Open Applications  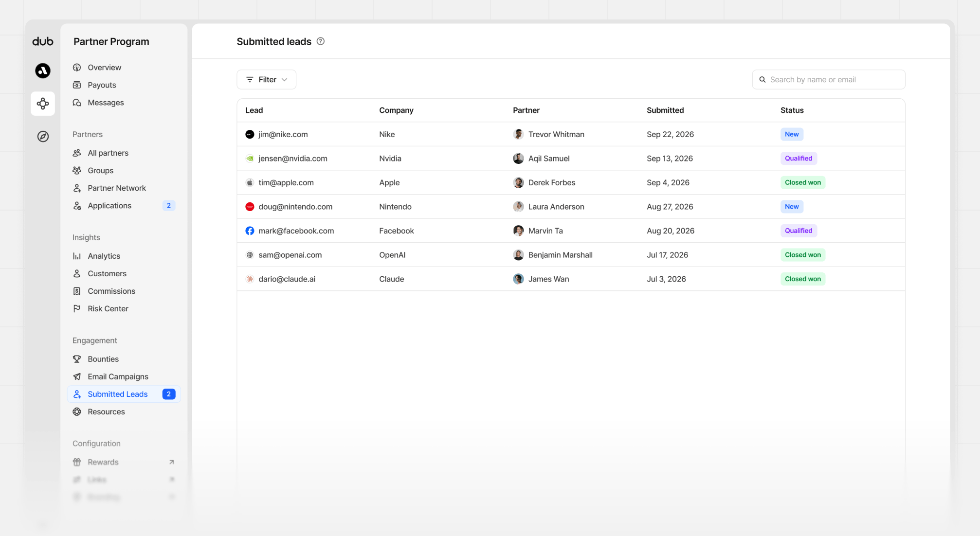124,206
